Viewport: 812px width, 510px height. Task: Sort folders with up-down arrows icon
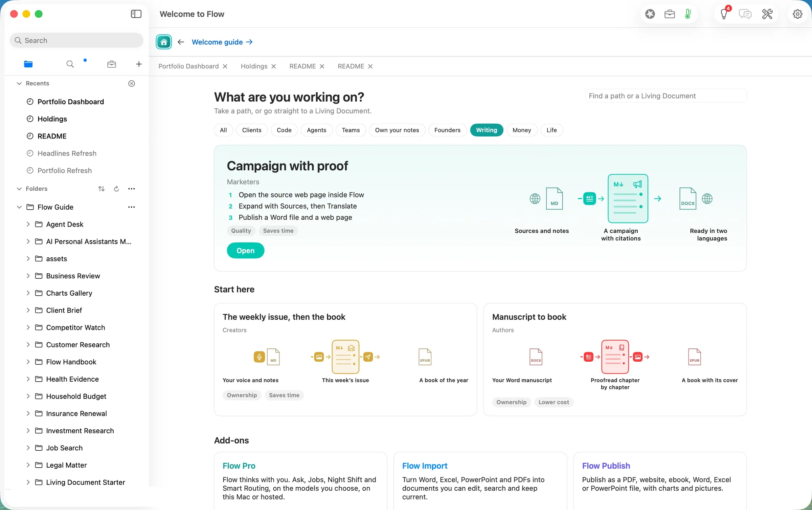click(101, 189)
